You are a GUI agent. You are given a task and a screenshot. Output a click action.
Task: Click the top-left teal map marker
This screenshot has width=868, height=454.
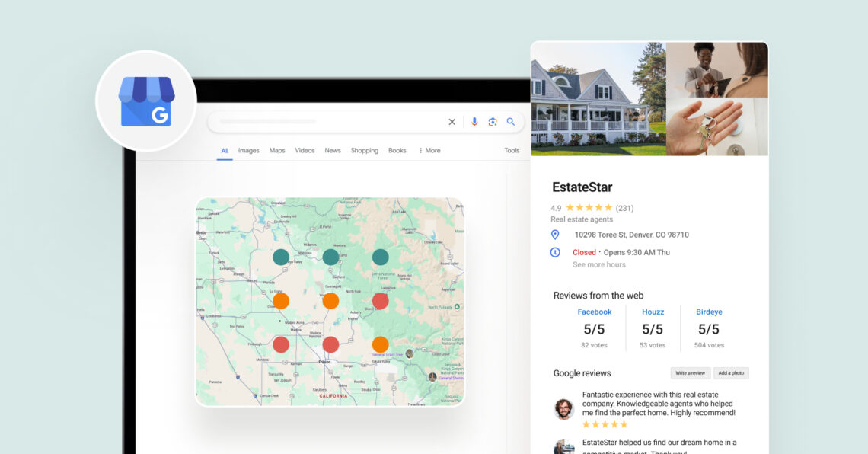point(281,257)
